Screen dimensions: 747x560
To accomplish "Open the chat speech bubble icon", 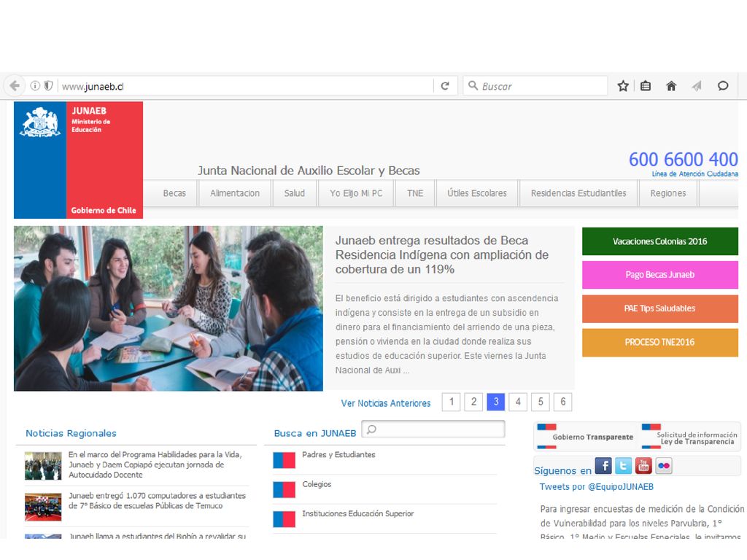I will [723, 86].
